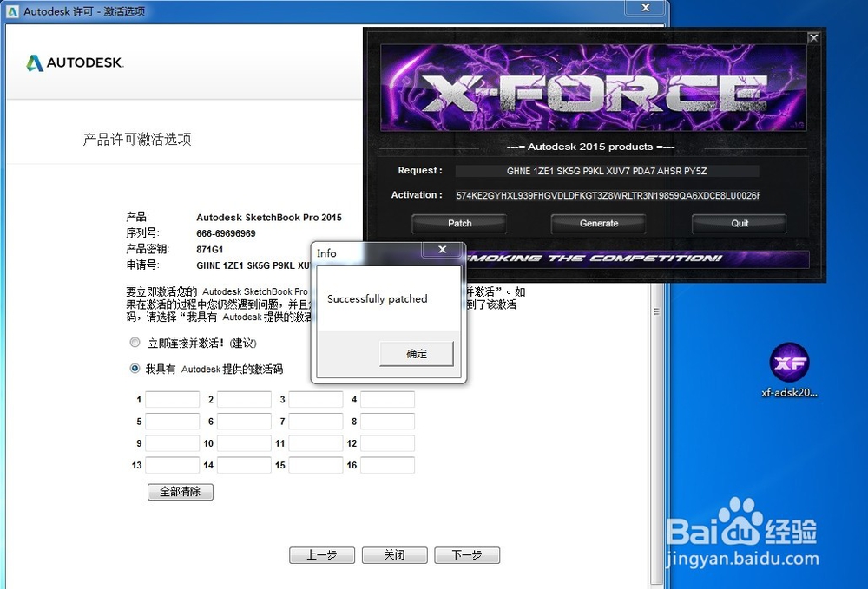Click activation code box 11

tap(316, 443)
